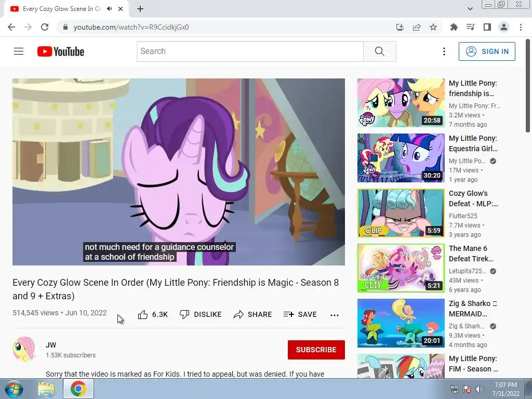Share this page icon in address bar
This screenshot has height=399, width=532.
[417, 27]
